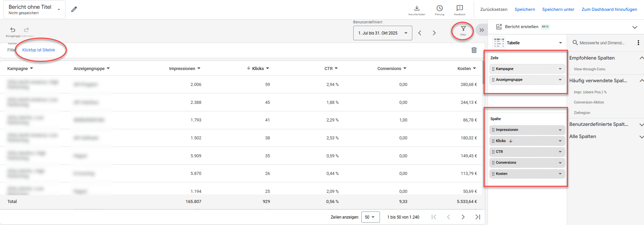This screenshot has width=644, height=225.
Task: Click the Speichern link
Action: click(x=525, y=9)
